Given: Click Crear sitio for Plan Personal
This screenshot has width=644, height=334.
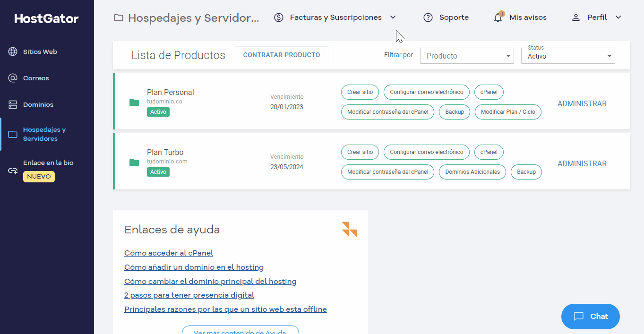Looking at the screenshot, I should [360, 92].
